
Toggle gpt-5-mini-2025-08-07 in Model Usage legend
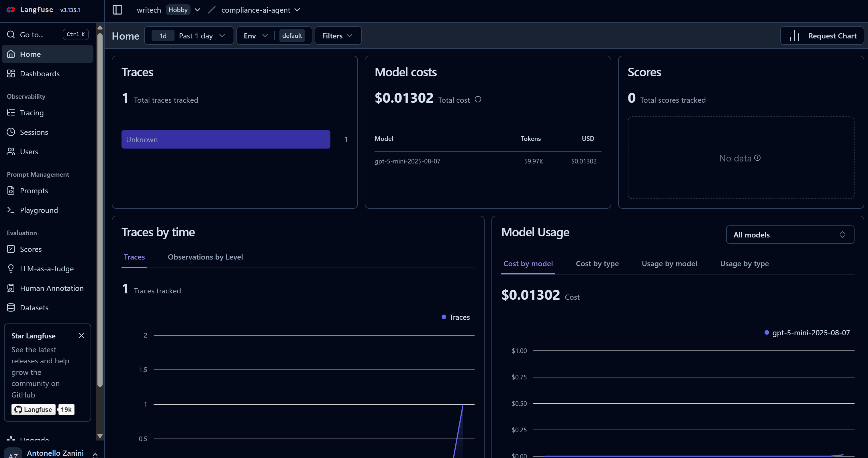tap(807, 333)
